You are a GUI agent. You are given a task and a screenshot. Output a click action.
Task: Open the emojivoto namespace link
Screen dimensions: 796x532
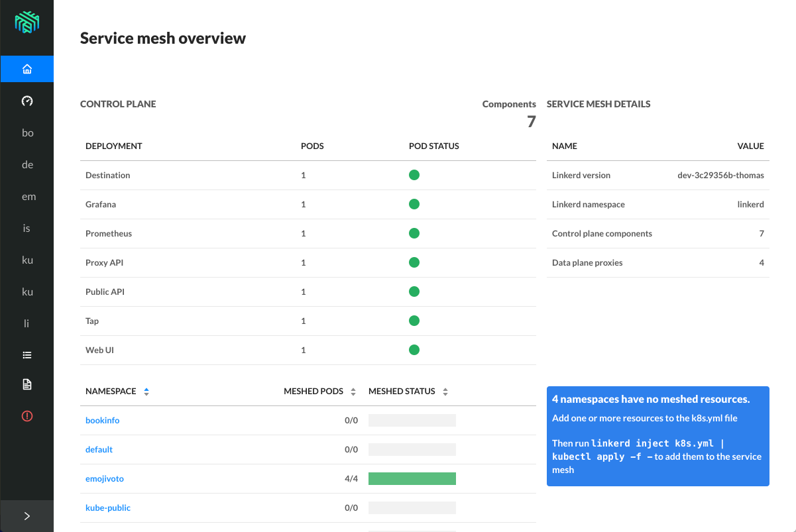tap(105, 479)
